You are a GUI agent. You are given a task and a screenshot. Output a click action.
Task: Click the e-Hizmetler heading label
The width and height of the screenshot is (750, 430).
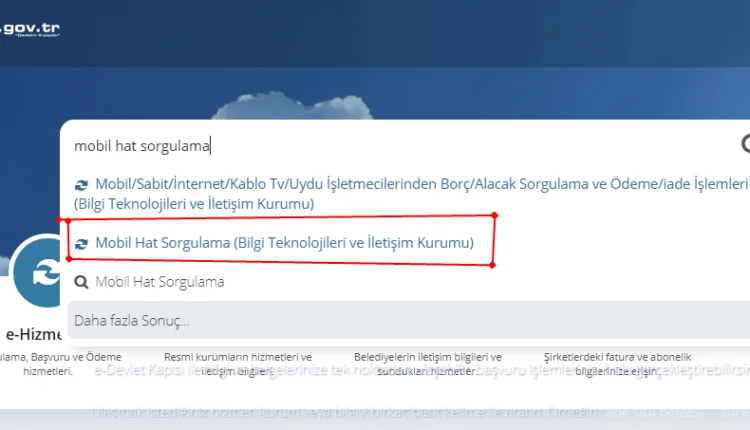coord(33,334)
